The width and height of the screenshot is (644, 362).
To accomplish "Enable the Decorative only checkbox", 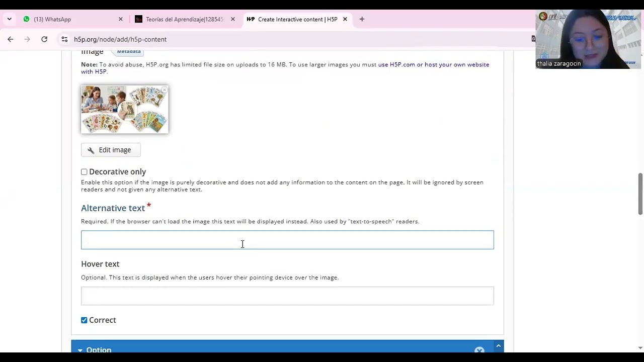I will (84, 172).
